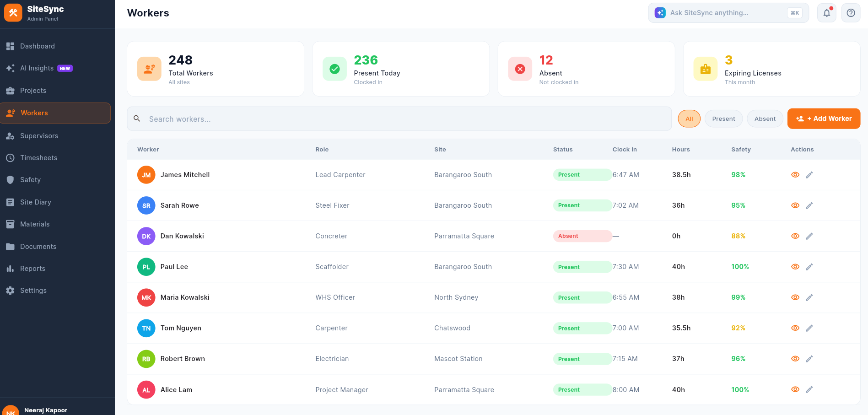Open Settings in the sidebar
This screenshot has height=415, width=868.
pos(55,291)
